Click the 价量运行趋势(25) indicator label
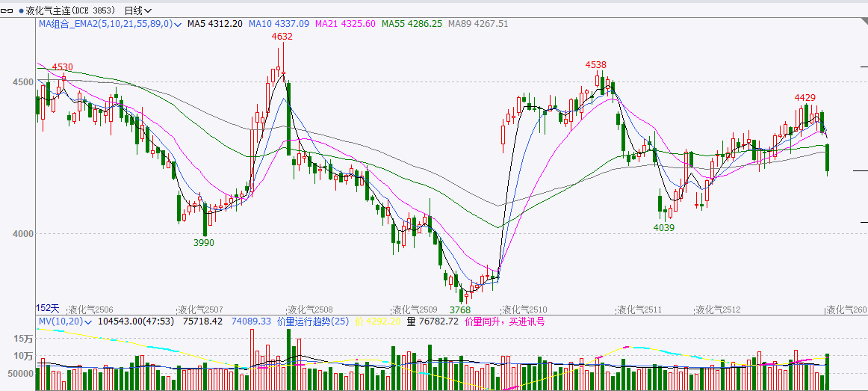 tap(313, 321)
